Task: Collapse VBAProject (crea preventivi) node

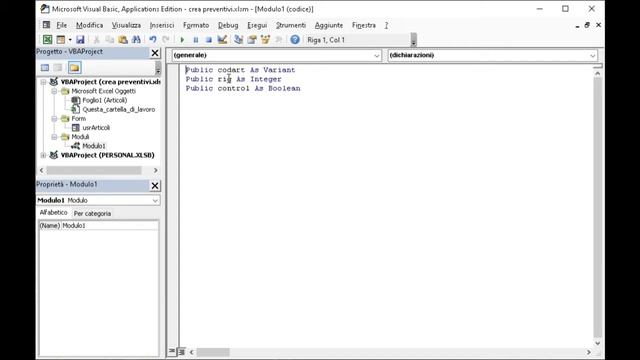Action: point(43,82)
